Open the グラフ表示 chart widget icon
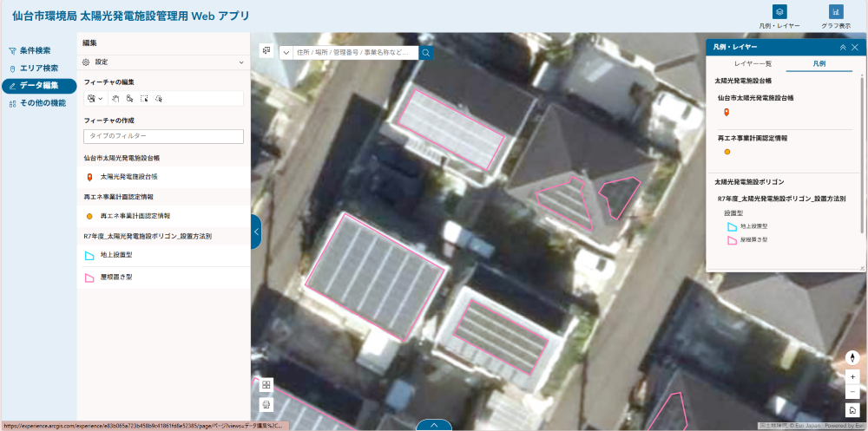868x431 pixels. (x=836, y=11)
